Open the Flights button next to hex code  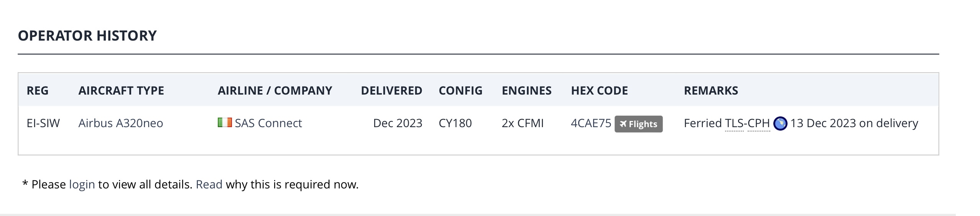[x=638, y=124]
